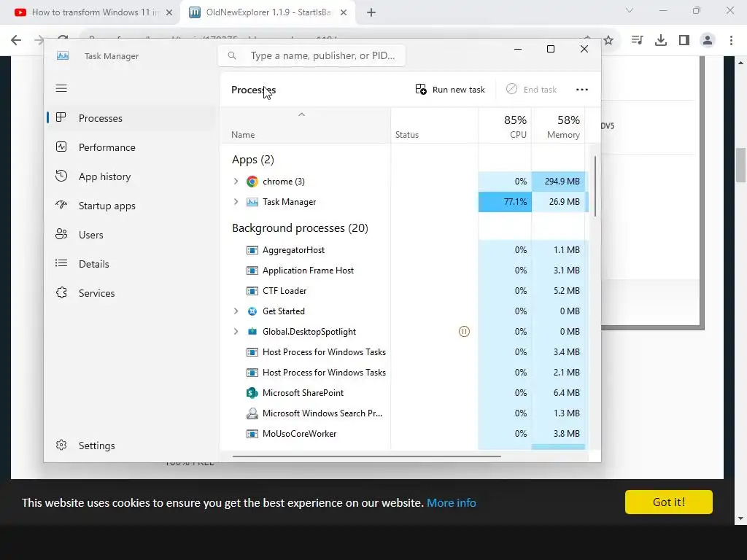Viewport: 747px width, 560px height.
Task: Click the Chrome downloads icon in the toolbar
Action: (x=661, y=41)
